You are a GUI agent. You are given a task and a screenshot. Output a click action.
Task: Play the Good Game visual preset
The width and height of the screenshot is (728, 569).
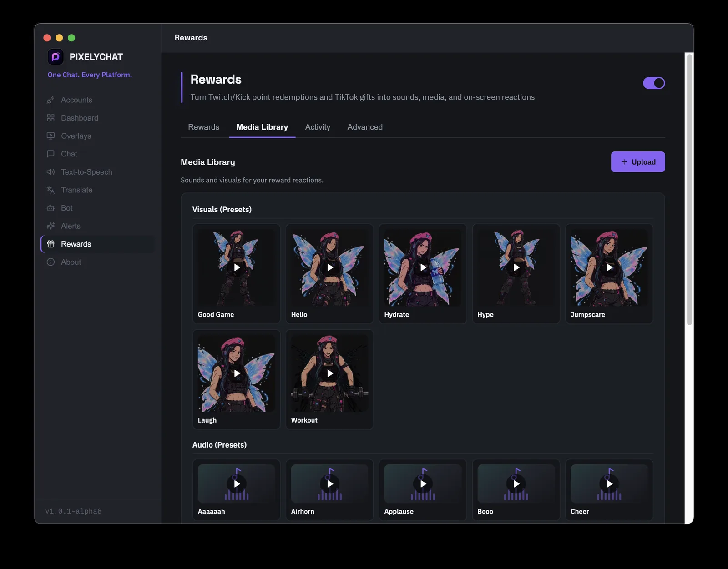pyautogui.click(x=237, y=267)
